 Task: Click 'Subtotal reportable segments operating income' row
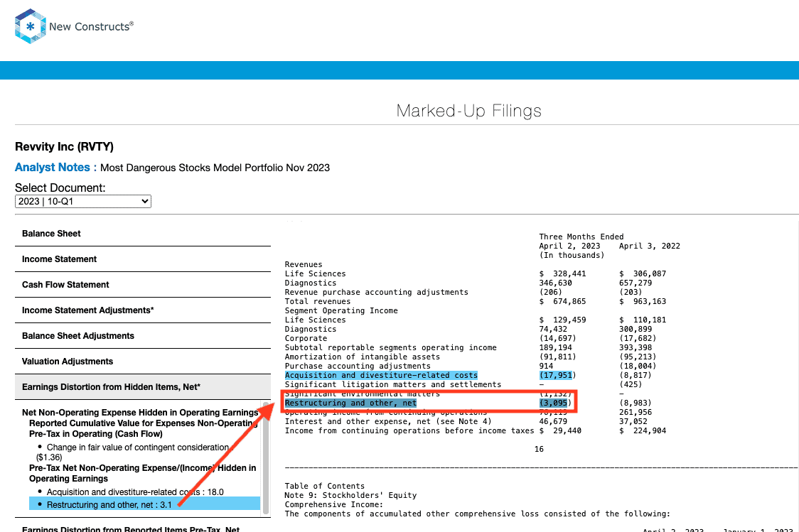pos(391,348)
